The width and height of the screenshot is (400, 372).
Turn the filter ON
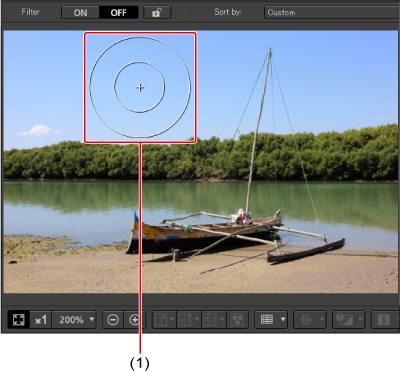coord(80,13)
